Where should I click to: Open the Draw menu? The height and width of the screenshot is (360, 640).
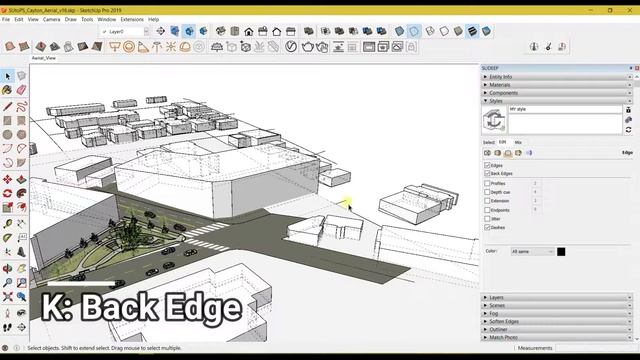[x=71, y=19]
